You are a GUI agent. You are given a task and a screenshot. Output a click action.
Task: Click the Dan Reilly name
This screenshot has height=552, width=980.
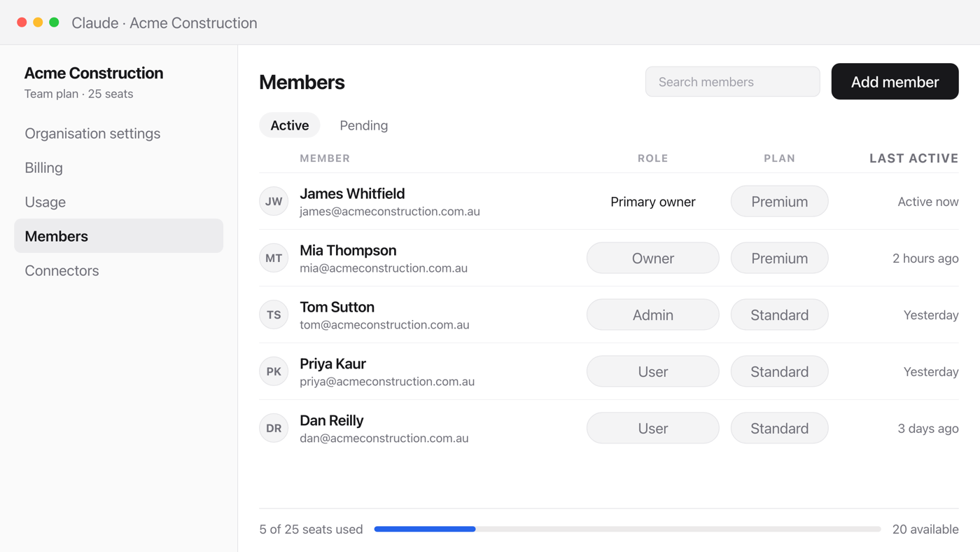coord(331,420)
